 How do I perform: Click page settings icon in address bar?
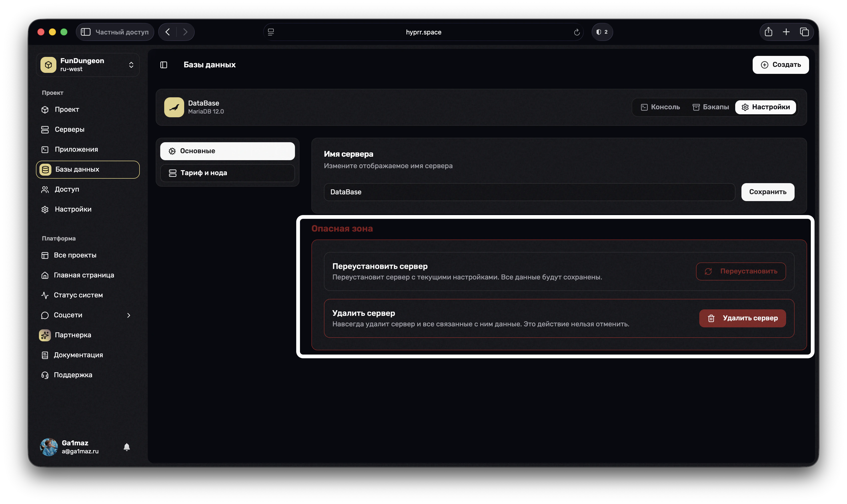[271, 32]
